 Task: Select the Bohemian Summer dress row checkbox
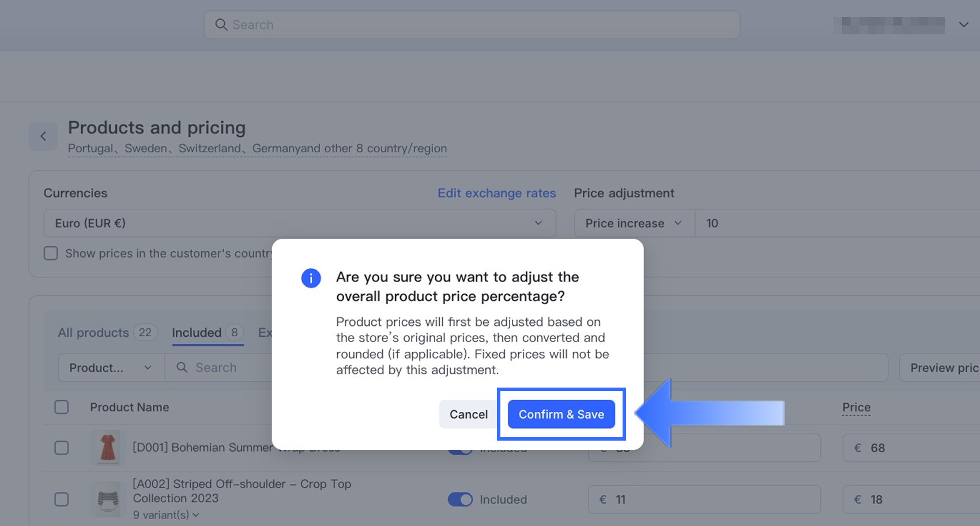click(62, 448)
